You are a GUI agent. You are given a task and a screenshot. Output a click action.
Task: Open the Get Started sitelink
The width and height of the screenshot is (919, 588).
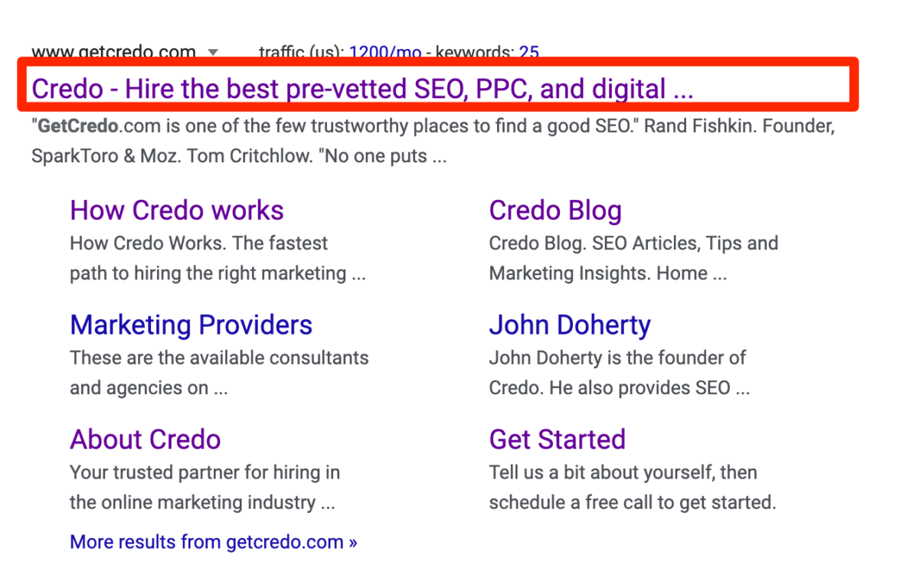558,439
